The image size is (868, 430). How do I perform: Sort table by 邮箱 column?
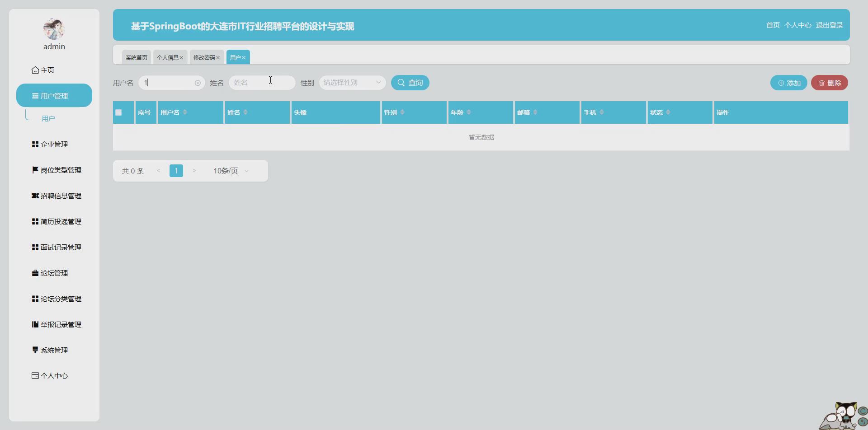coord(535,112)
